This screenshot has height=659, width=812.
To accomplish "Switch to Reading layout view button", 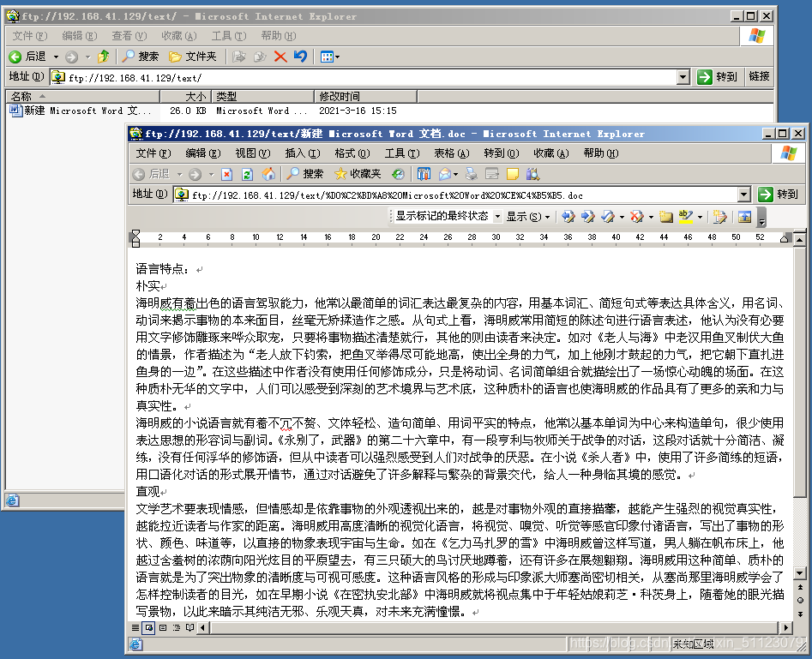I will [x=190, y=628].
